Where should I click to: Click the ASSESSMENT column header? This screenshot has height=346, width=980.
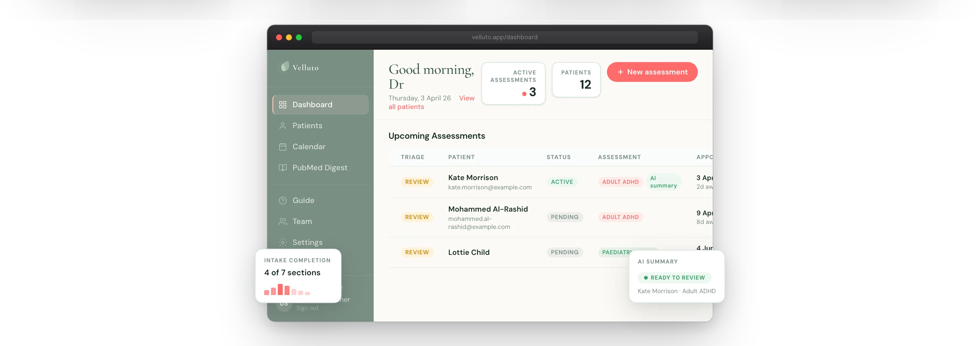[619, 157]
